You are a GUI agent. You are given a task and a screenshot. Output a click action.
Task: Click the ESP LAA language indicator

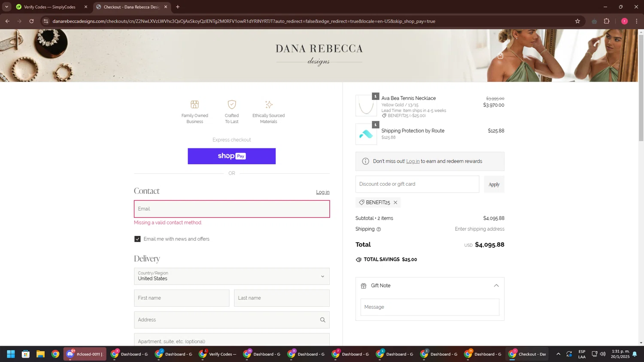pyautogui.click(x=582, y=354)
